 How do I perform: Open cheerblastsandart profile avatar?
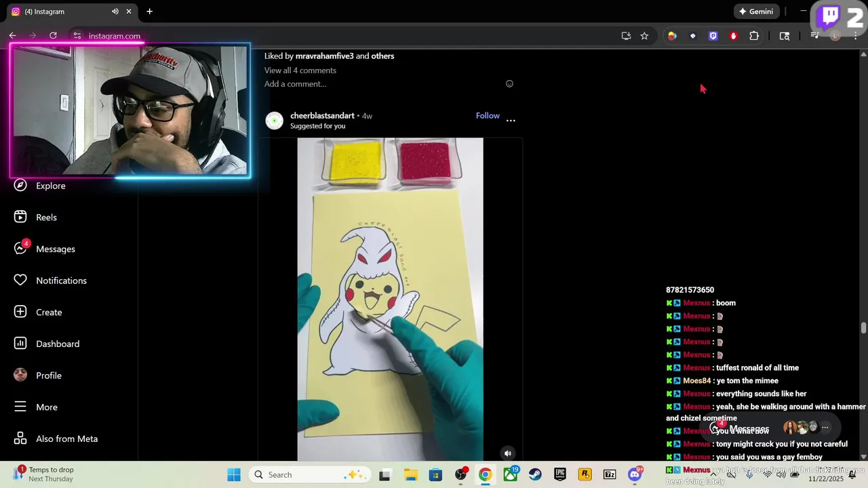[274, 121]
